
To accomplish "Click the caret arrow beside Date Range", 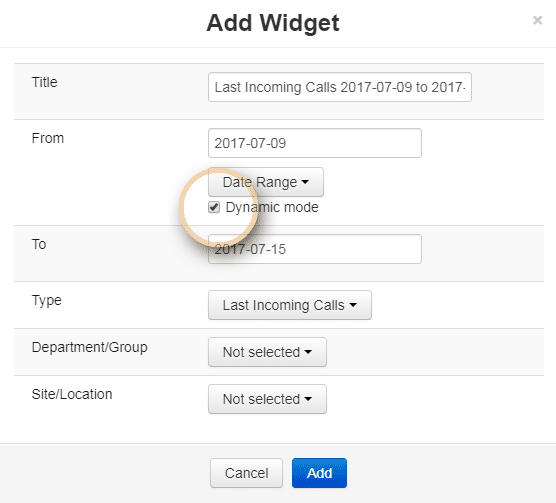I will 305,182.
